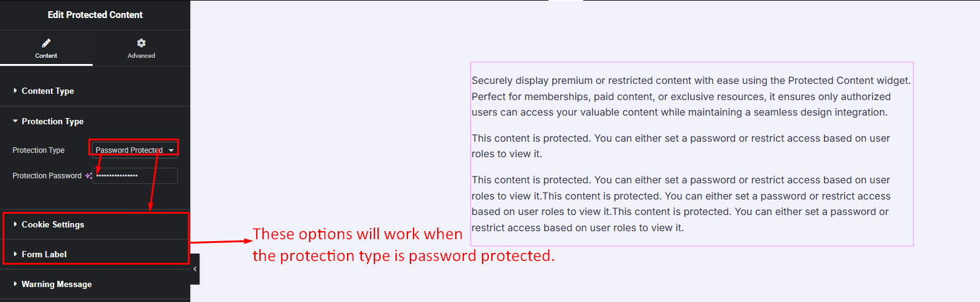
Task: Click the arrow icon next to Form Label
Action: [15, 254]
